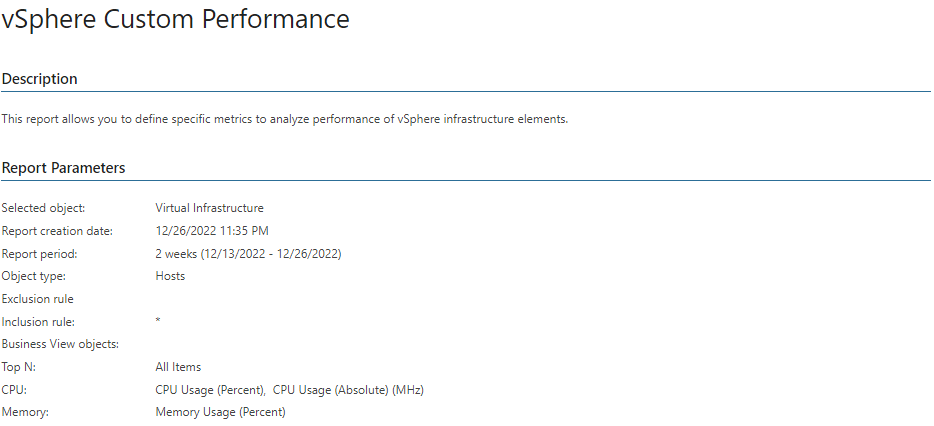
Task: Select the Virtual Infrastructure value
Action: [209, 208]
